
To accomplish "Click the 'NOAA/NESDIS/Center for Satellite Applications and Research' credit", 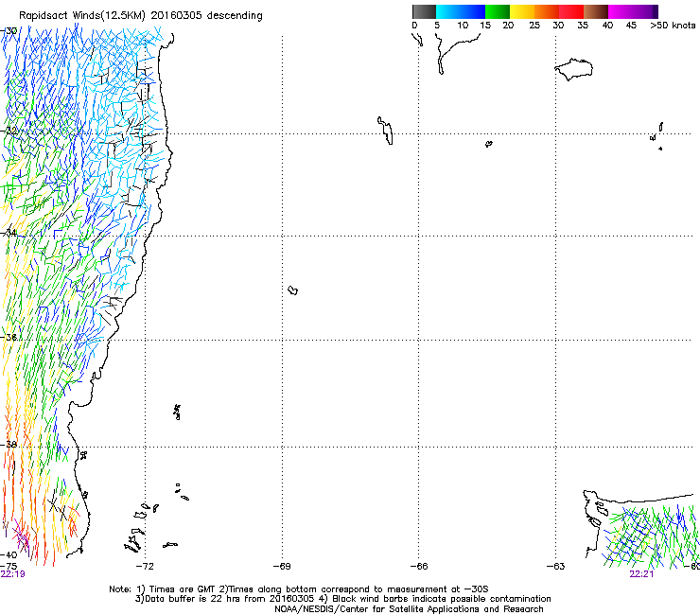I will (409, 609).
